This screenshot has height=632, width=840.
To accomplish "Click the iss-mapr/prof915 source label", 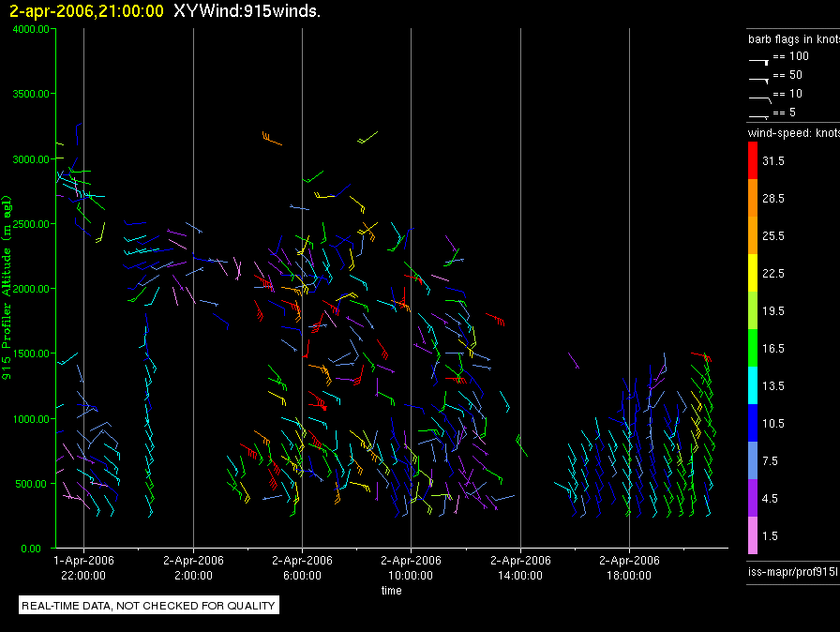I will (793, 571).
